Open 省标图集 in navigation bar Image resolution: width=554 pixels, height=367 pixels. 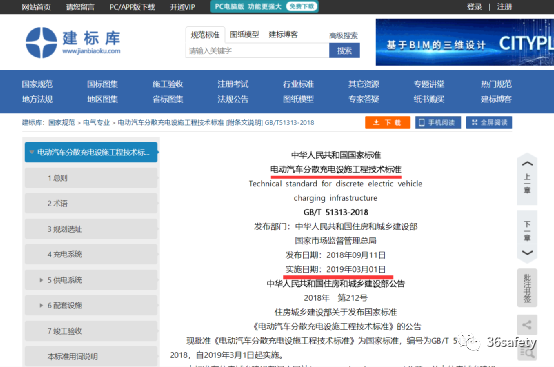point(168,99)
